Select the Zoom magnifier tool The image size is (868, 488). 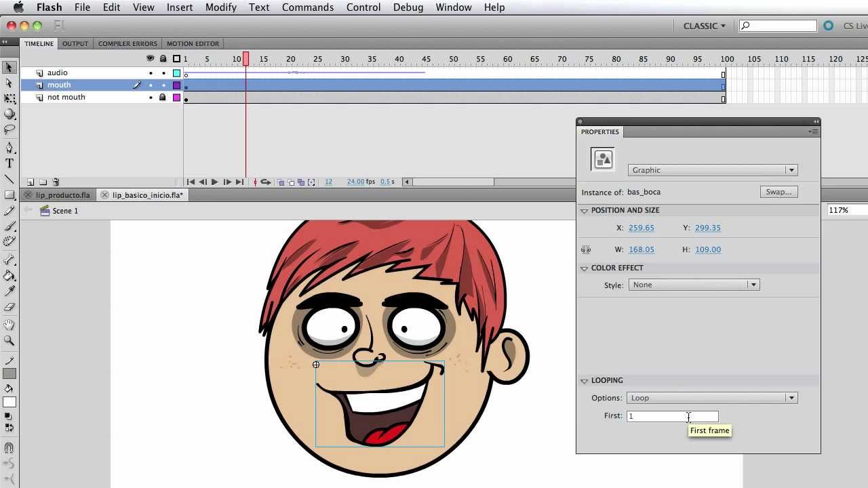click(x=9, y=340)
